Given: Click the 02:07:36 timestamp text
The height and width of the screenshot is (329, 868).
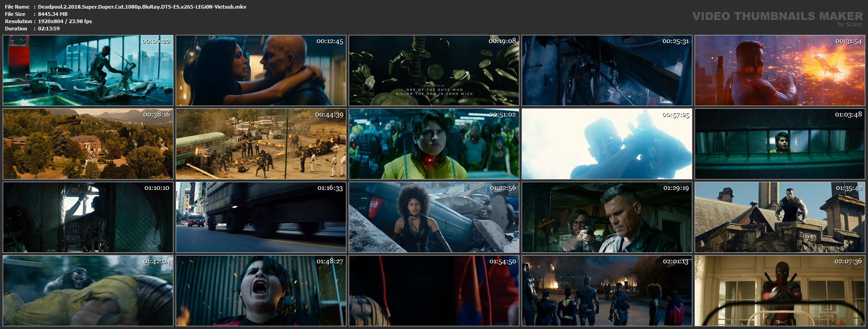Looking at the screenshot, I should [848, 261].
